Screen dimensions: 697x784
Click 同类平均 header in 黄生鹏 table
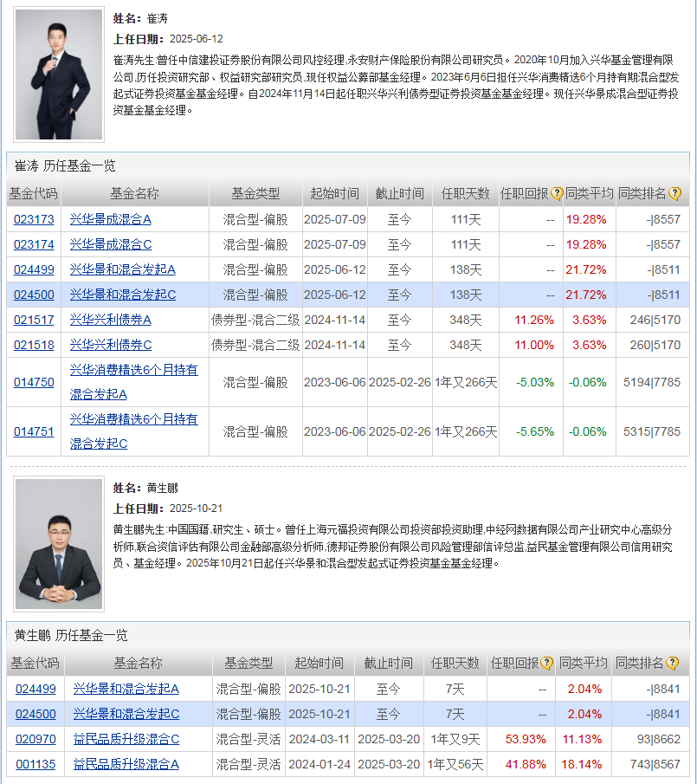pos(584,664)
